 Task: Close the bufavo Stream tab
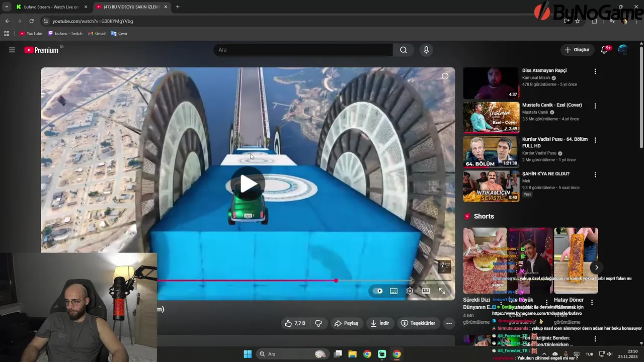[x=86, y=7]
